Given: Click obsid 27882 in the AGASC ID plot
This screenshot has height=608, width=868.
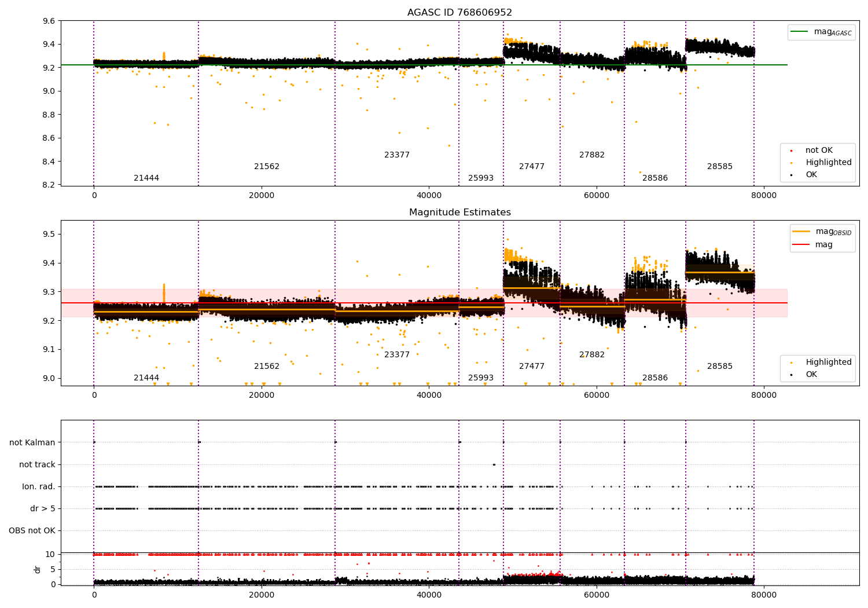Looking at the screenshot, I should [592, 155].
